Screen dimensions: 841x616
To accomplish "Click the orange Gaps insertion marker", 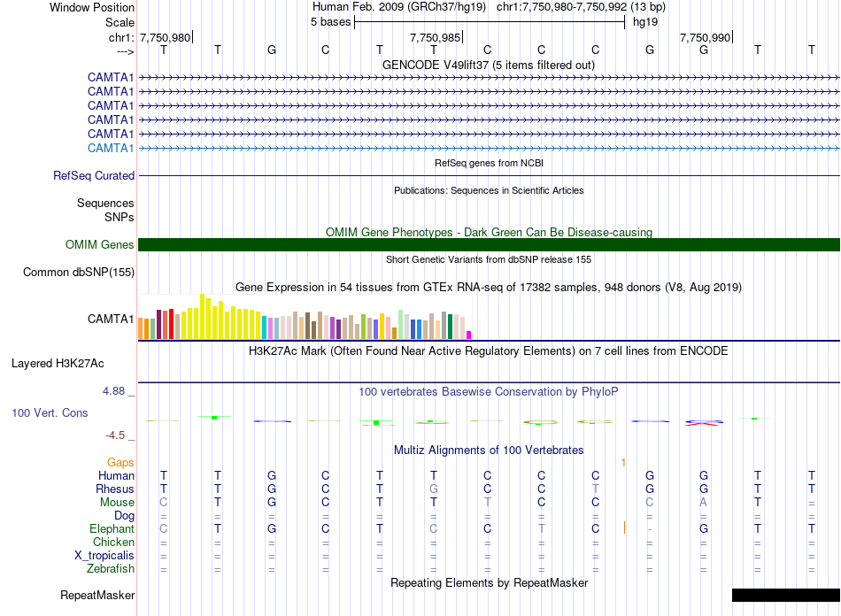I will [x=623, y=462].
